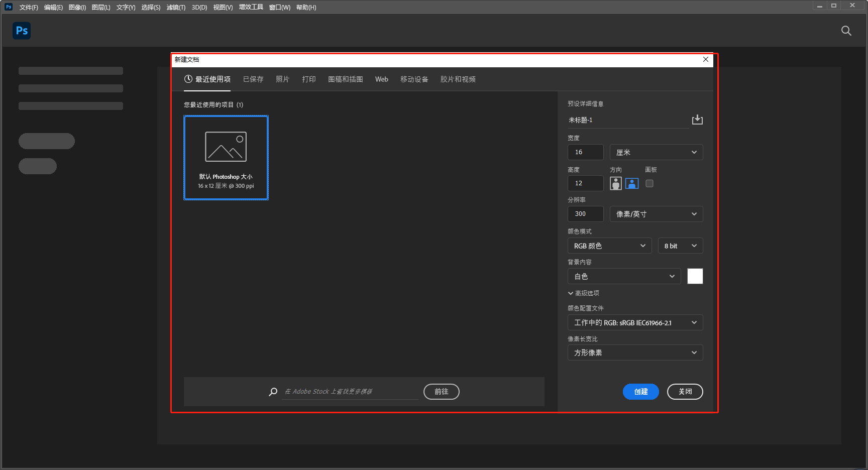Select landscape orientation icon
This screenshot has height=470, width=868.
[632, 183]
